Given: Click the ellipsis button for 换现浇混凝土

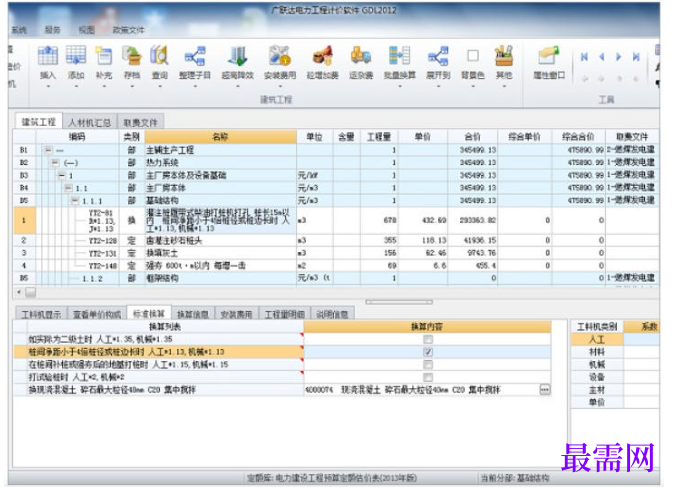Looking at the screenshot, I should (x=545, y=390).
